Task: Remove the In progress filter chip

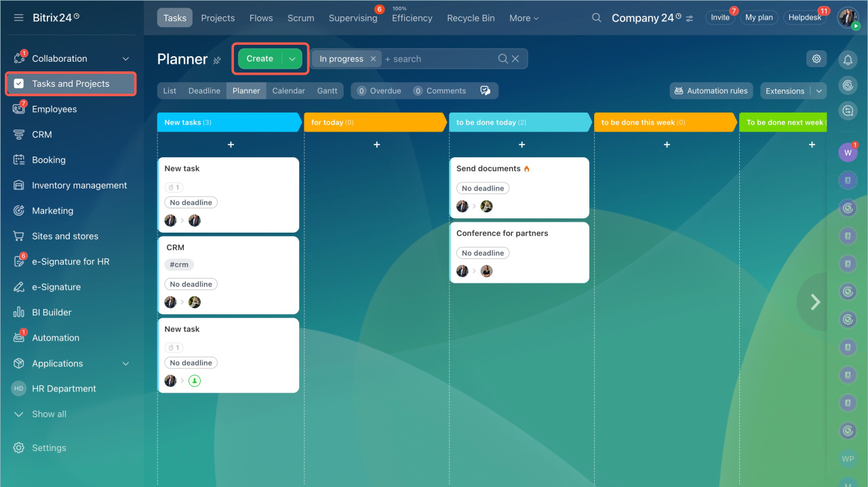Action: point(373,59)
